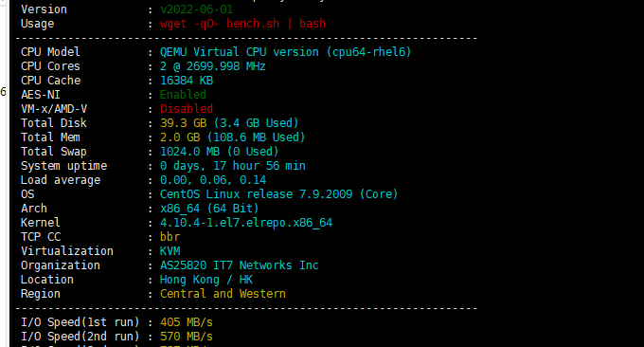Click the 1024.0 MB (0 Used) swap value
Image resolution: width=644 pixels, height=347 pixels.
tap(220, 152)
